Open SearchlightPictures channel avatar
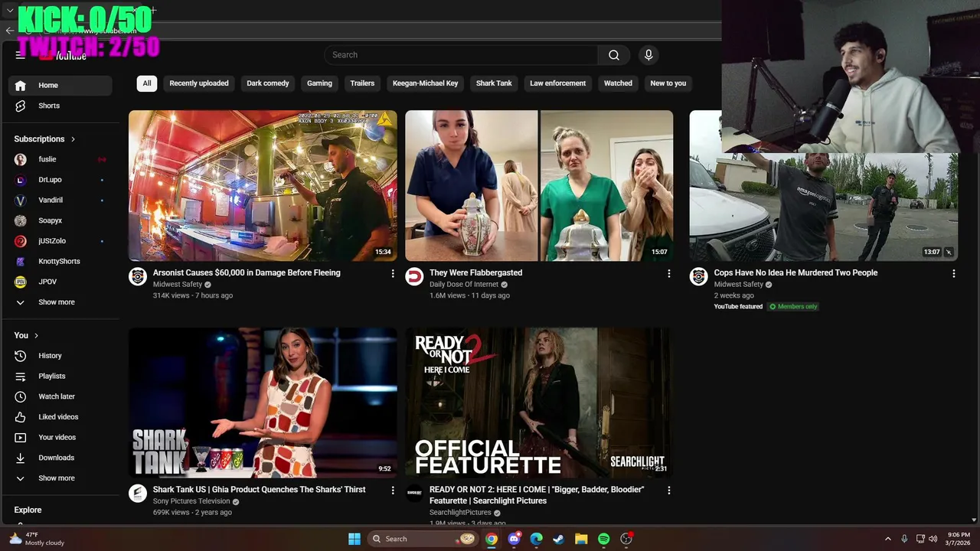The width and height of the screenshot is (980, 551). [x=414, y=494]
